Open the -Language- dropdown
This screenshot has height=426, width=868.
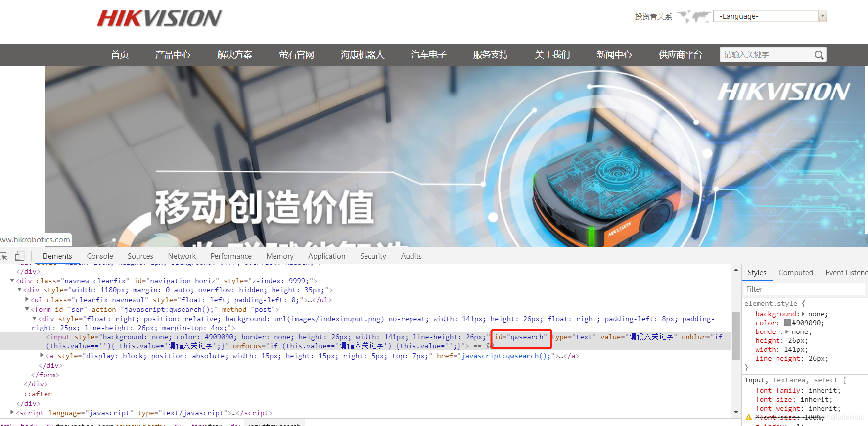click(770, 16)
